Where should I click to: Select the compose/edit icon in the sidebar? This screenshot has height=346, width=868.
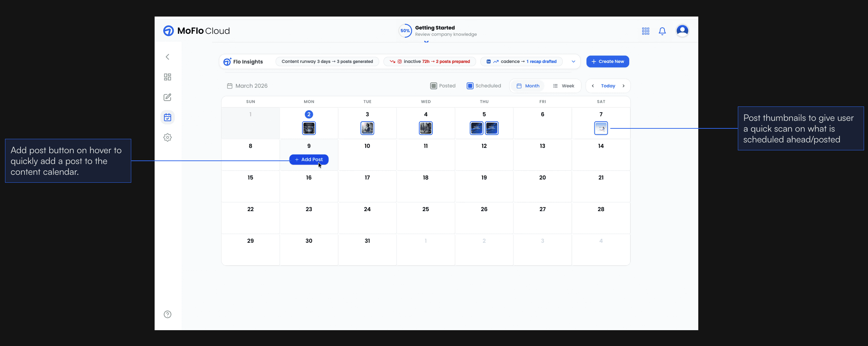click(x=168, y=97)
